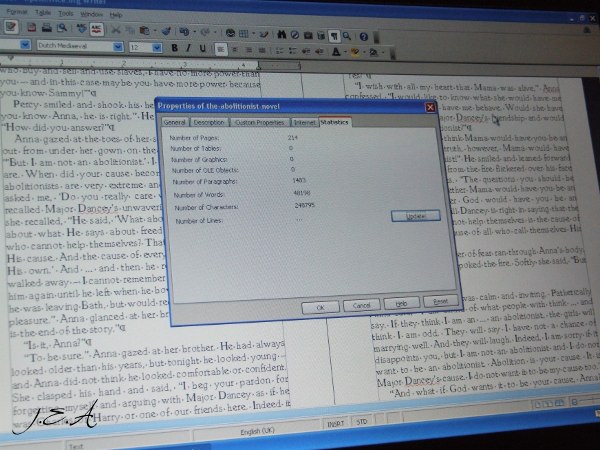Open the paragraph style dropdown arrow

(25, 45)
